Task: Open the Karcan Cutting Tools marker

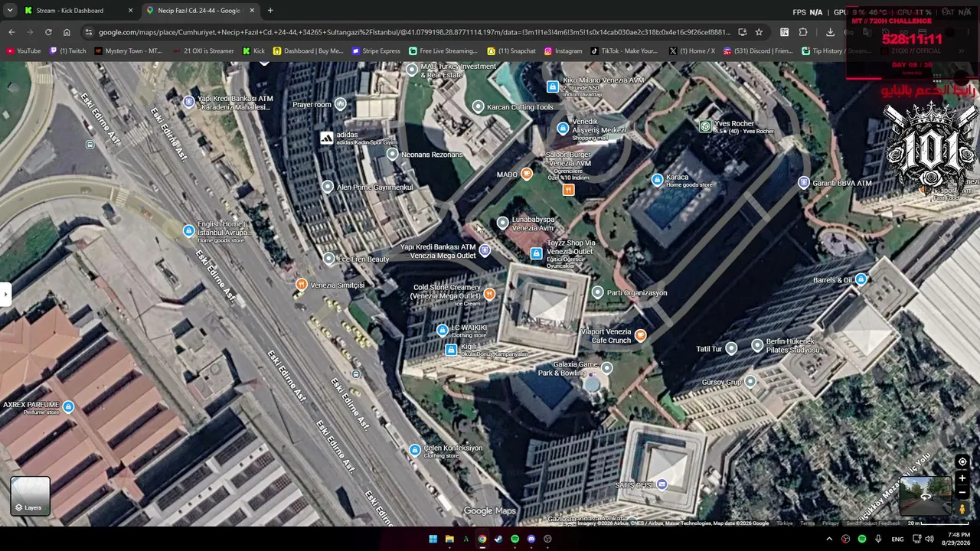Action: (x=479, y=106)
